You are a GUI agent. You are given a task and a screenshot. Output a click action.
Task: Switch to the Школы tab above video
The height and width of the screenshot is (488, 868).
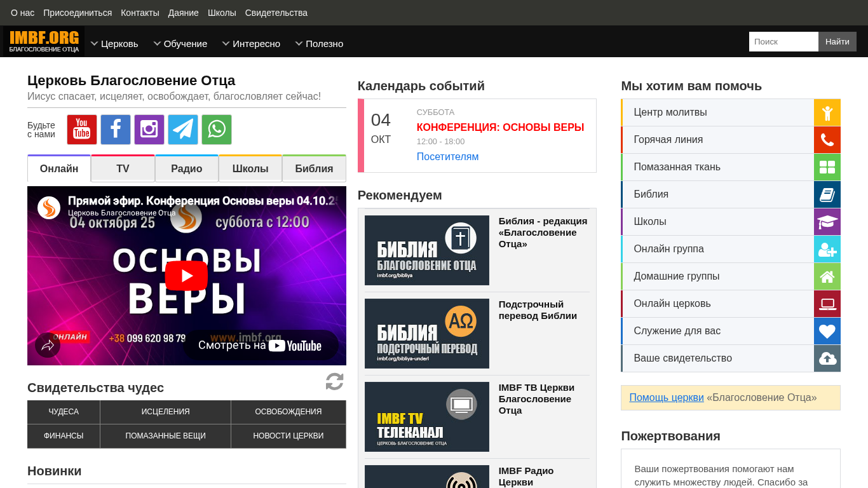coord(250,168)
